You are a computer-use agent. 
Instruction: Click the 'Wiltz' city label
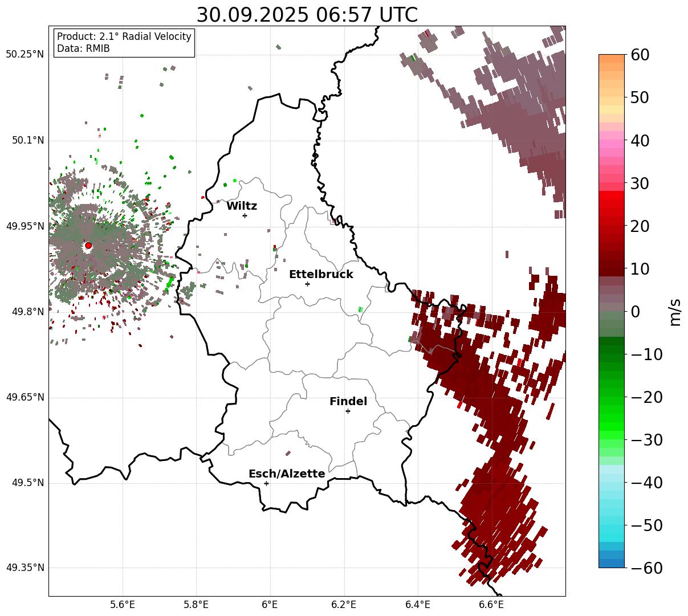point(242,206)
